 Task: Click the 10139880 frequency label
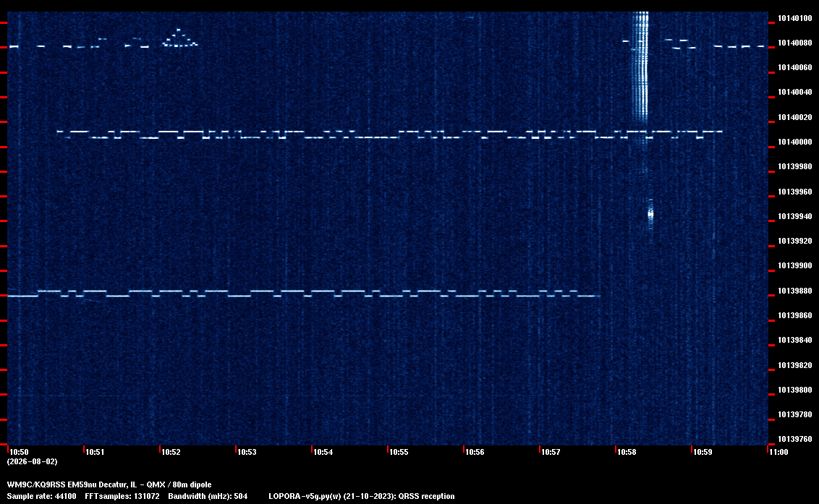tap(795, 291)
